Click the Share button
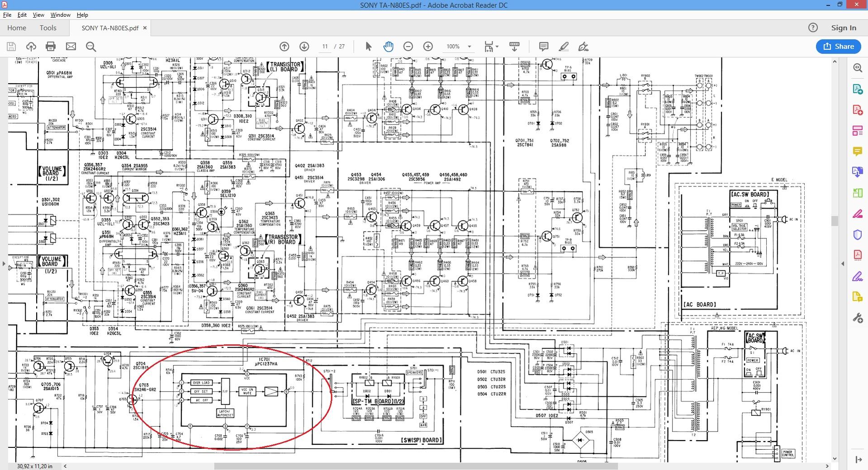 pos(838,46)
